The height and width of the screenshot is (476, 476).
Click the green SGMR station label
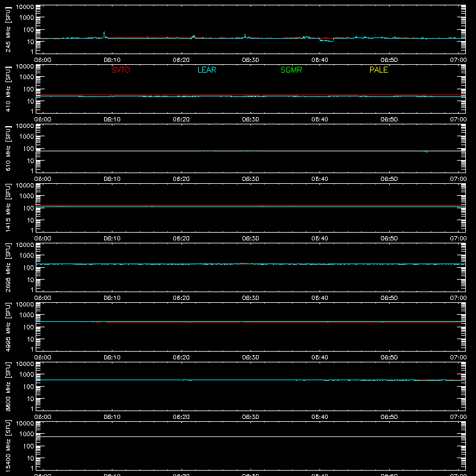tap(291, 70)
